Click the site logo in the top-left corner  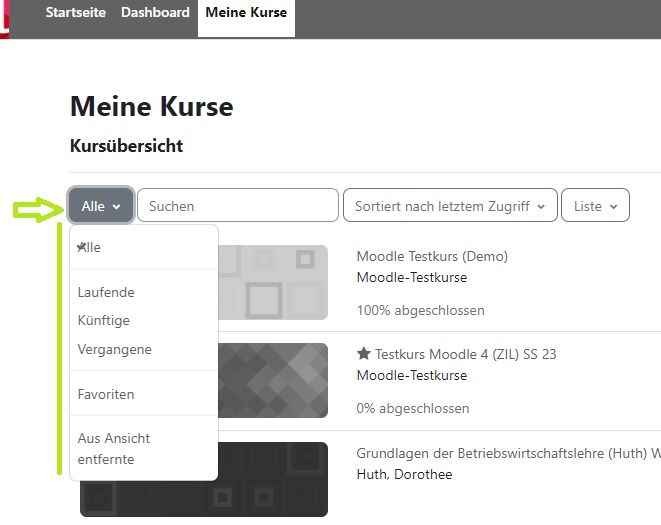tap(5, 19)
